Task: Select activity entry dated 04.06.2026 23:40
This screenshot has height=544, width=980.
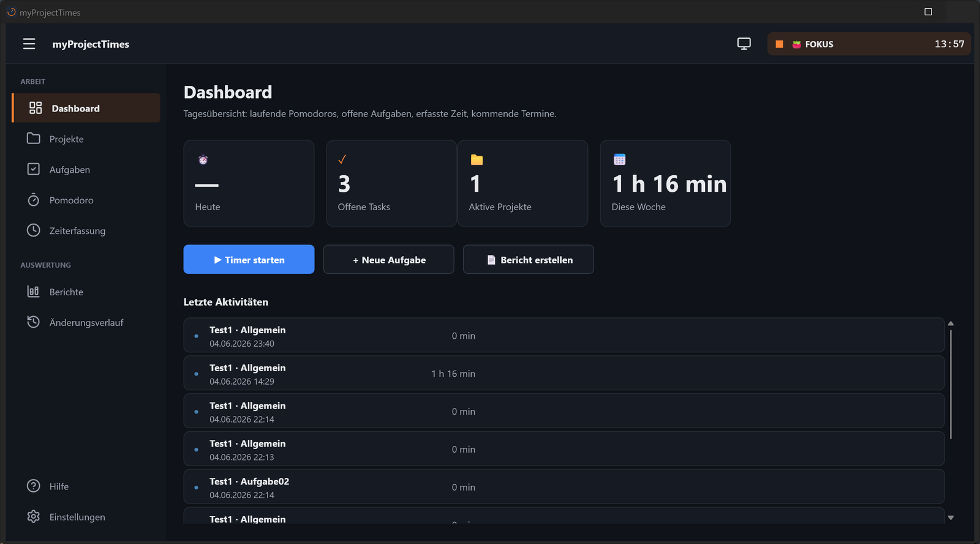Action: tap(563, 335)
